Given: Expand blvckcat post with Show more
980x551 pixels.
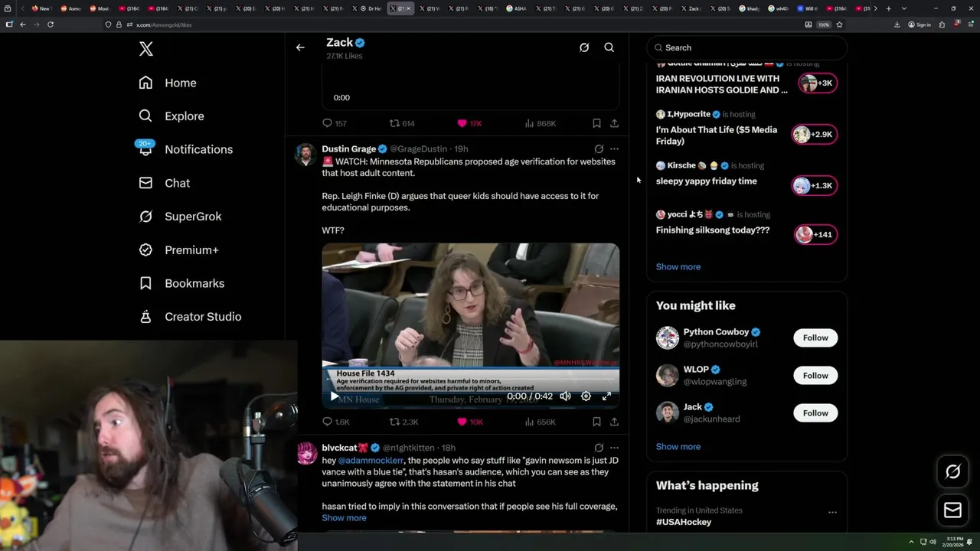Looking at the screenshot, I should coord(344,518).
